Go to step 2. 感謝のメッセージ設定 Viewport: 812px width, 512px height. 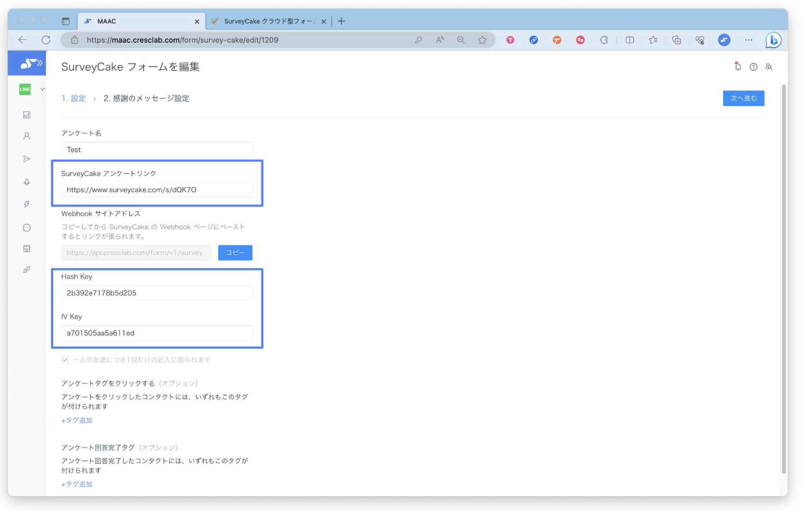tap(146, 98)
